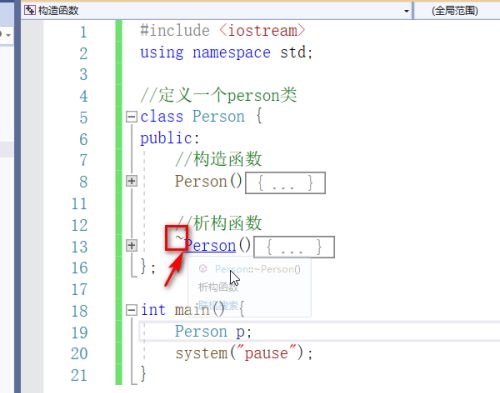Image resolution: width=500 pixels, height=393 pixels.
Task: Click the system("pause"); statement
Action: tap(244, 353)
